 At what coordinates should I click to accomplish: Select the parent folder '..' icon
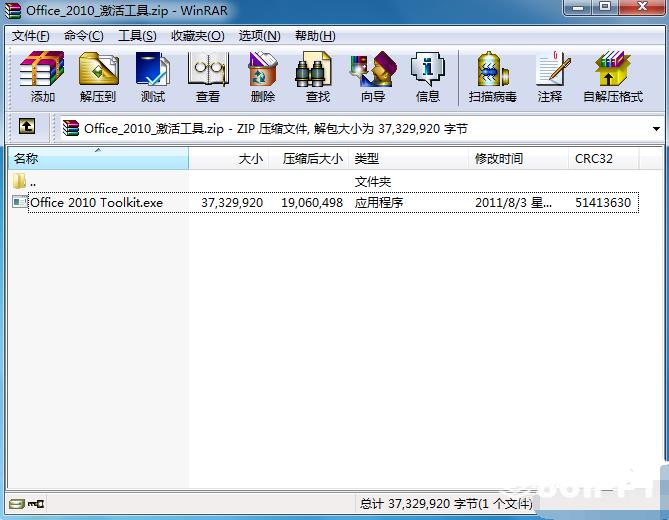click(x=19, y=181)
